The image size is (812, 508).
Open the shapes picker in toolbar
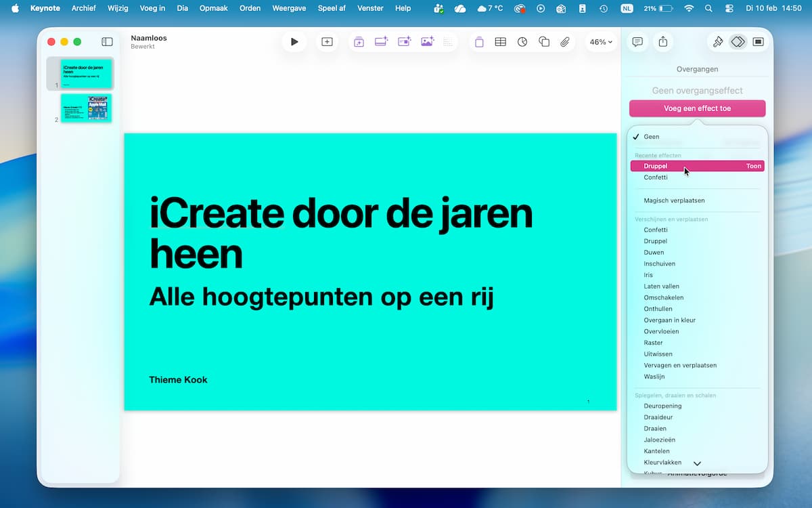pos(544,42)
